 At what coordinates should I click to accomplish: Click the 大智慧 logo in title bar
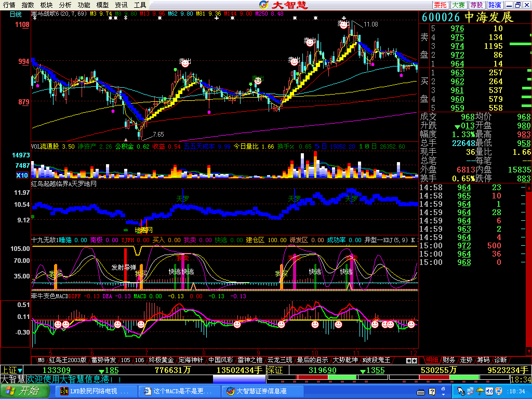283,5
